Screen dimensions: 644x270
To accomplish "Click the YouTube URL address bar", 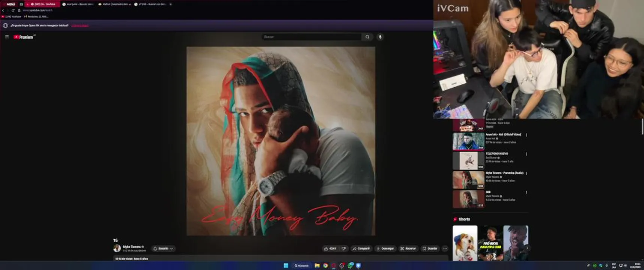I will (x=38, y=10).
